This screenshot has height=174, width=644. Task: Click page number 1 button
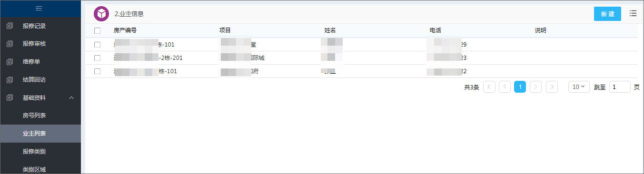[x=520, y=87]
